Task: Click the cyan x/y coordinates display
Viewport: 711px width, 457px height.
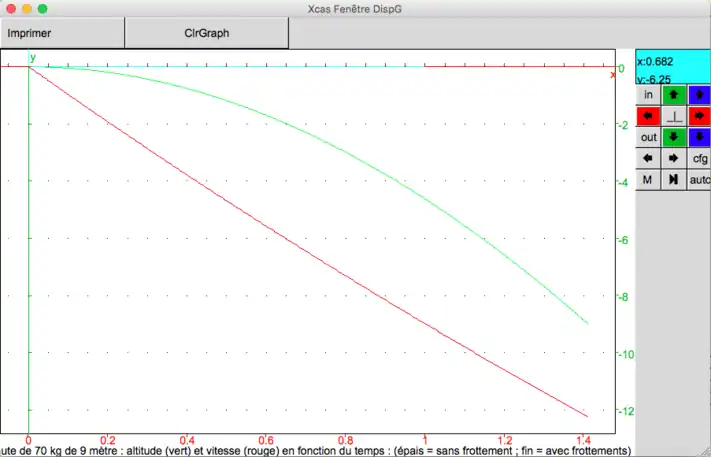Action: coord(673,68)
